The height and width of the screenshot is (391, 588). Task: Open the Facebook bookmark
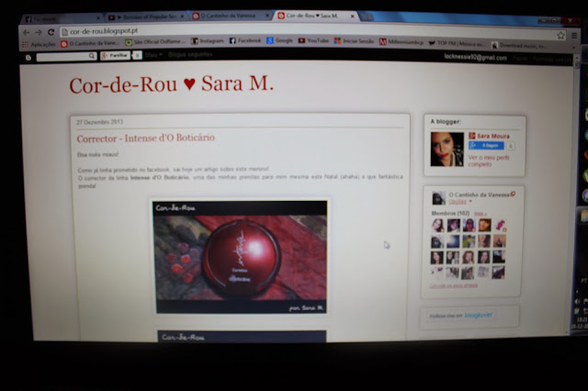click(245, 40)
